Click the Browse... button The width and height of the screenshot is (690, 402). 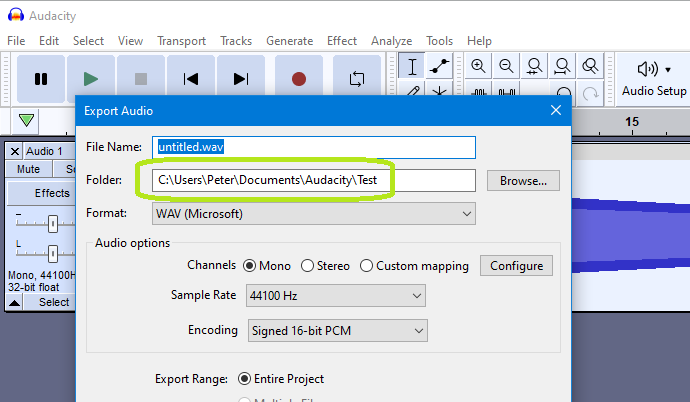coord(523,181)
